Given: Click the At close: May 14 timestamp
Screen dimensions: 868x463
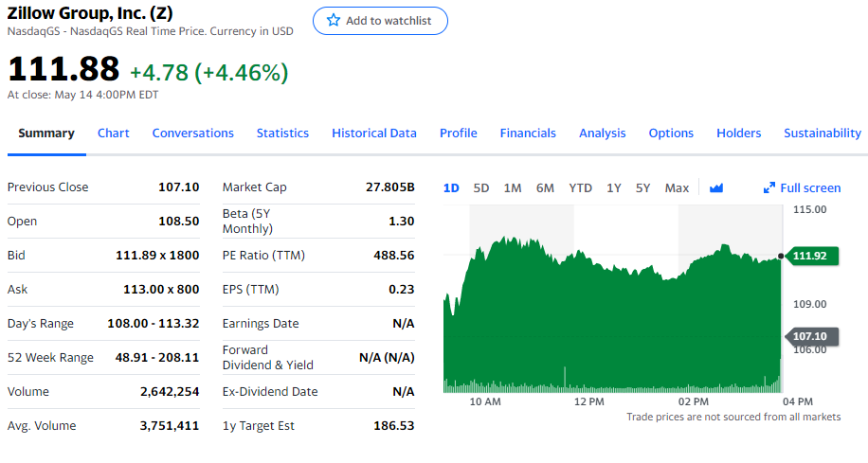Looking at the screenshot, I should (x=83, y=95).
